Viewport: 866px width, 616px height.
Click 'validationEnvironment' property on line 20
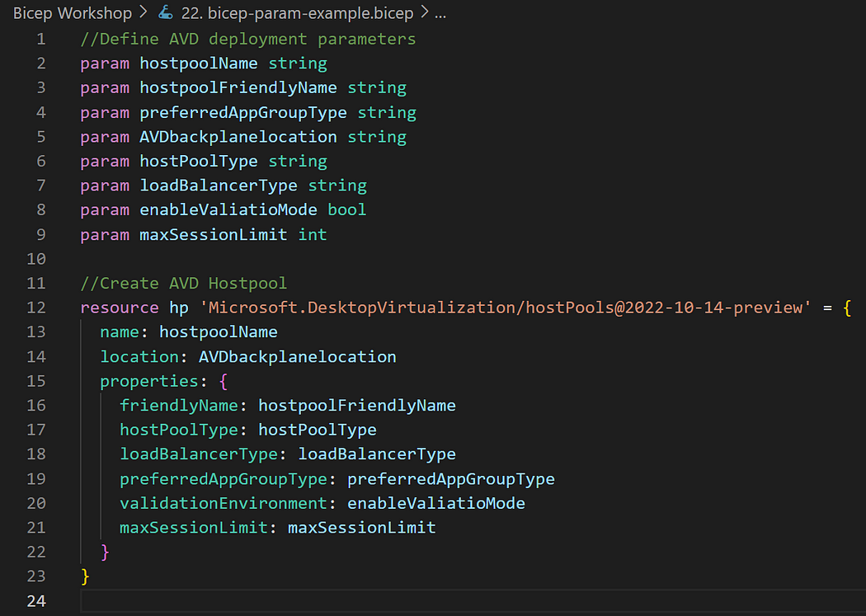pyautogui.click(x=224, y=503)
